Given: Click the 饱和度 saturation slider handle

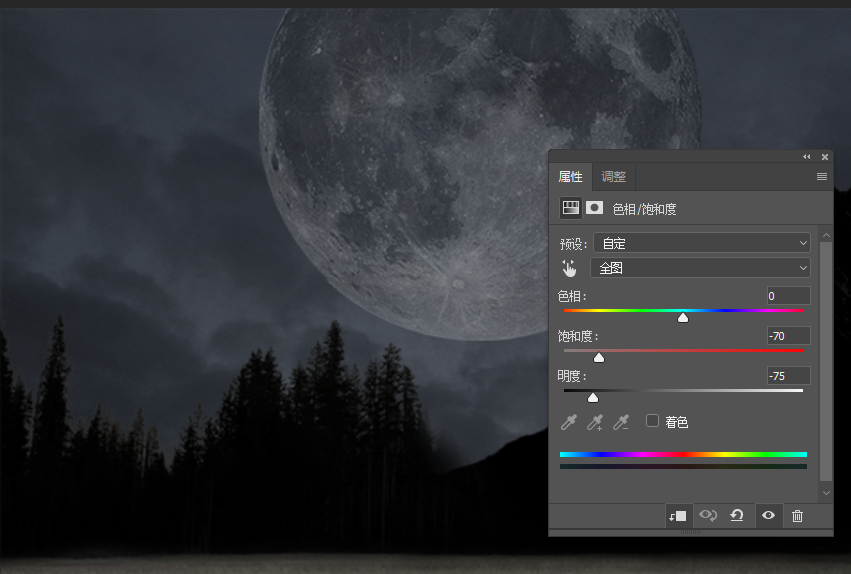Looking at the screenshot, I should coord(599,358).
